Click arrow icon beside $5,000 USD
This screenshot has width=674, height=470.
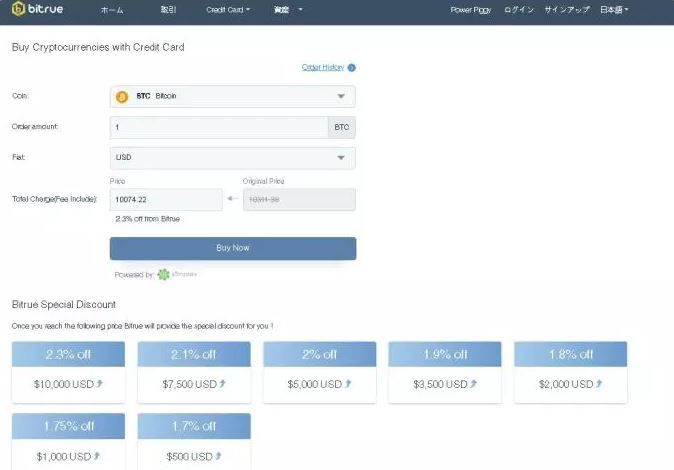click(x=348, y=384)
